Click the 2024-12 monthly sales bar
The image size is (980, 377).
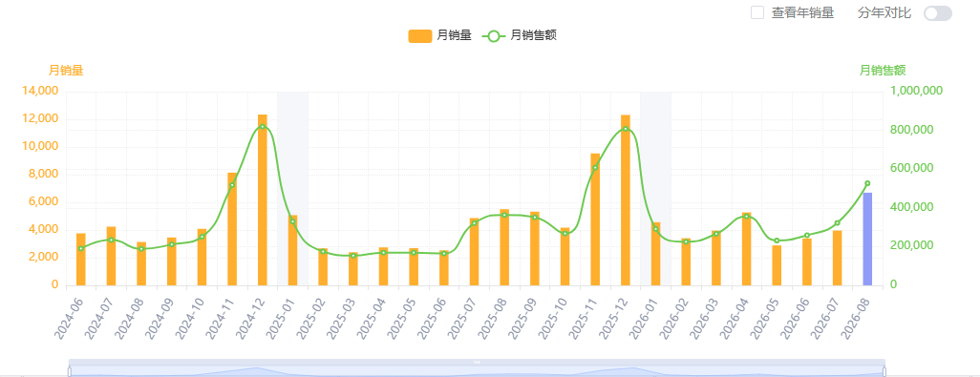tap(263, 200)
